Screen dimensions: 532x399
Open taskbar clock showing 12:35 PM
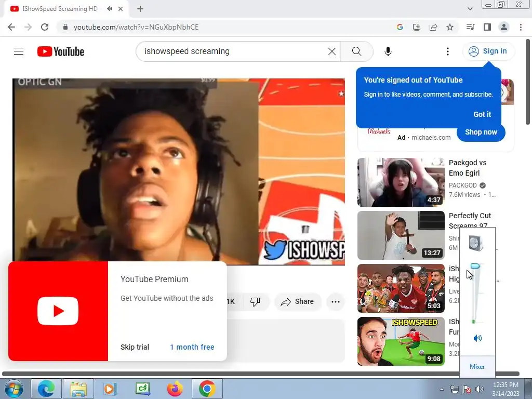[x=506, y=389]
